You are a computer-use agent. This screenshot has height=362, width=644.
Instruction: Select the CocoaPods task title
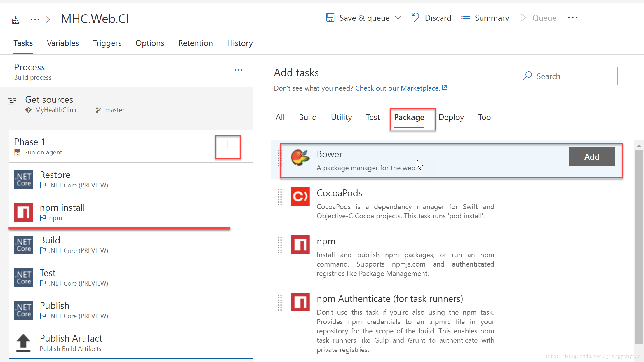(x=339, y=193)
